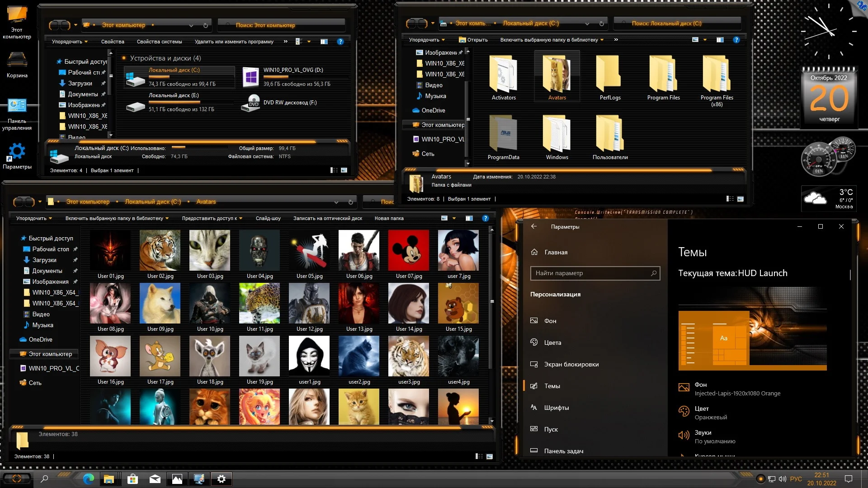Toggle preview pane in Avatars window toolbar
This screenshot has width=868, height=488.
click(469, 218)
